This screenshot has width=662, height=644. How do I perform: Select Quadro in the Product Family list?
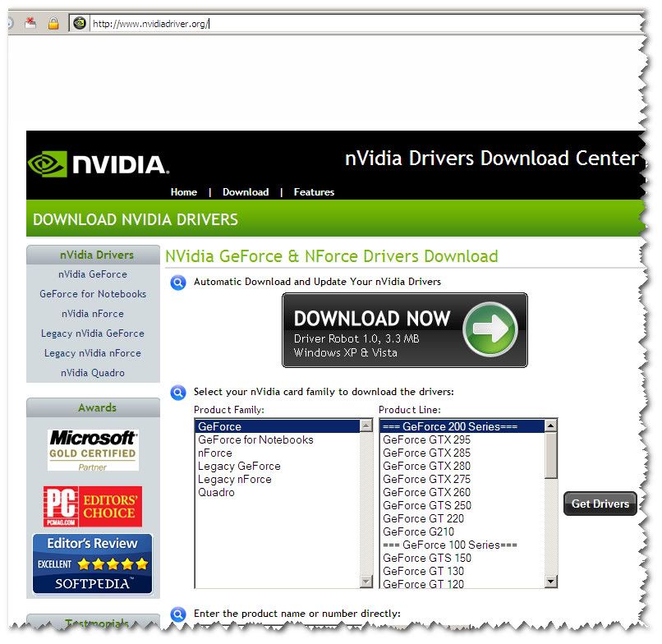[x=216, y=493]
